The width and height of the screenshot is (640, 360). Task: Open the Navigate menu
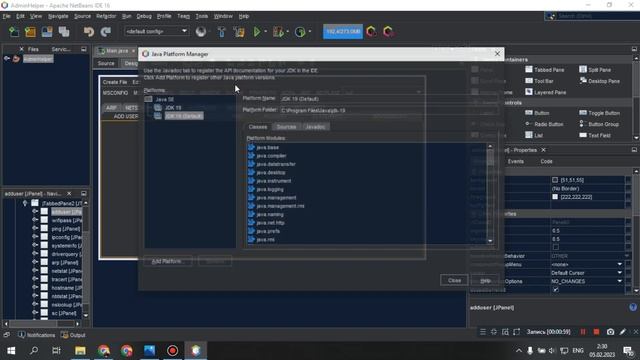[x=58, y=16]
